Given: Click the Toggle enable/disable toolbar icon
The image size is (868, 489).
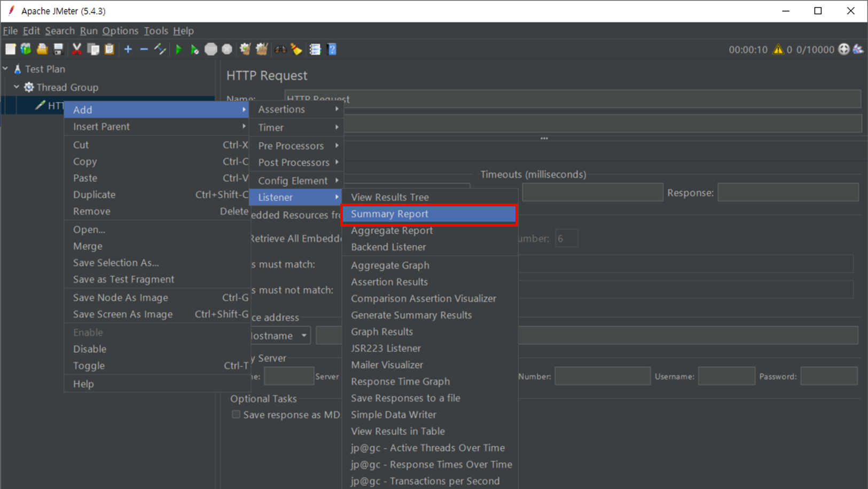Looking at the screenshot, I should point(160,49).
